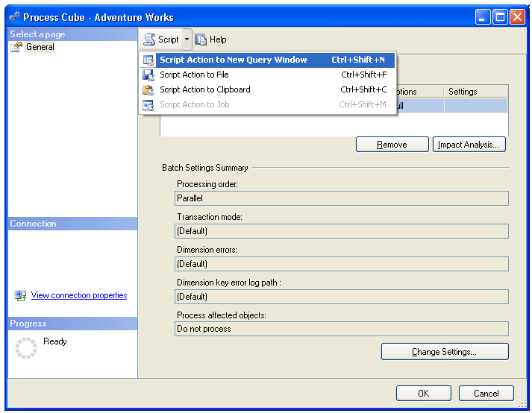
Task: Click the Settings column header
Action: point(476,92)
